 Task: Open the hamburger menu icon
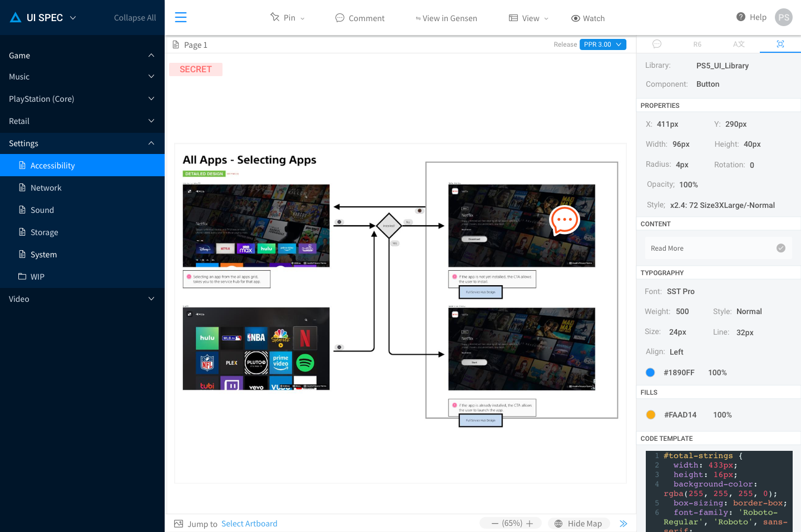(181, 17)
